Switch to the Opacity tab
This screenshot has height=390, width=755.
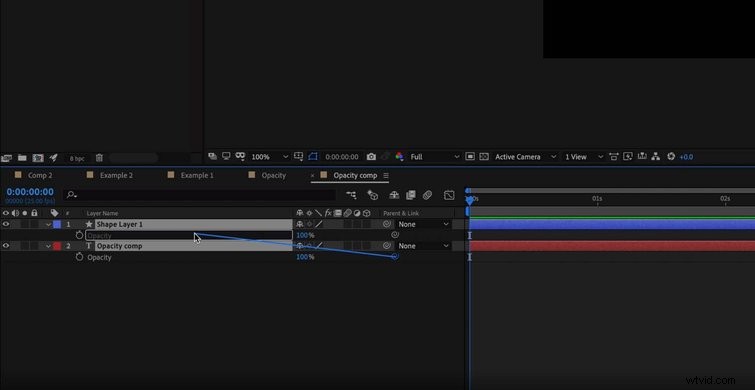coord(273,175)
